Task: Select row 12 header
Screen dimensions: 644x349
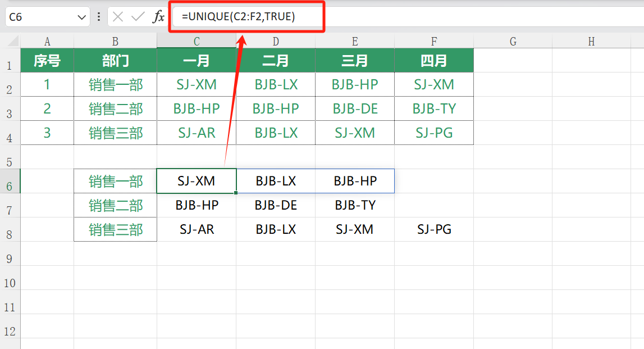Action: coord(10,327)
